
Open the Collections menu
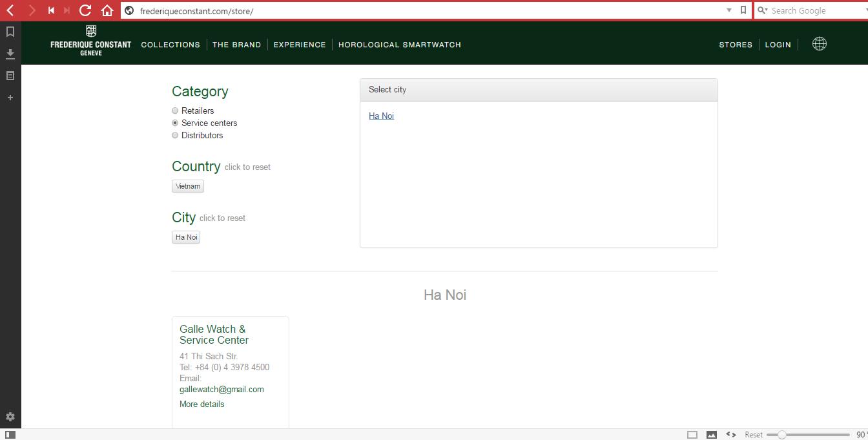click(170, 45)
